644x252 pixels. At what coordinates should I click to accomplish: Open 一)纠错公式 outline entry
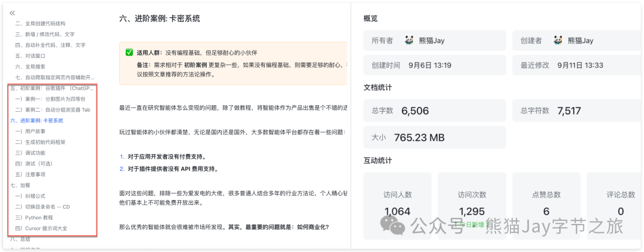point(30,196)
